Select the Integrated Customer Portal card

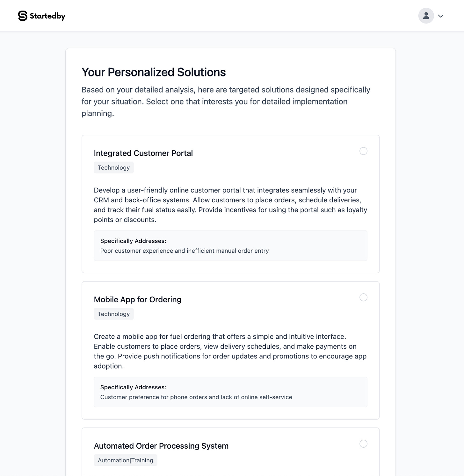[230, 204]
